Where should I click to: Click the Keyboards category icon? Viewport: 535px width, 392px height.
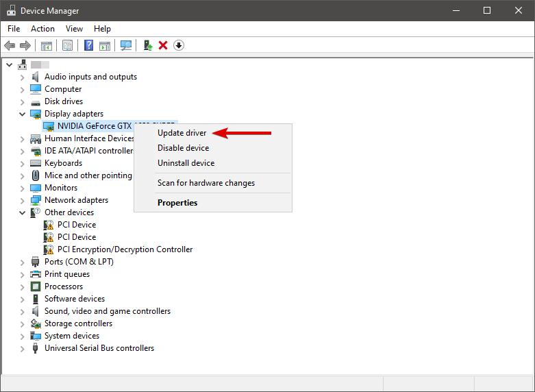coord(36,163)
